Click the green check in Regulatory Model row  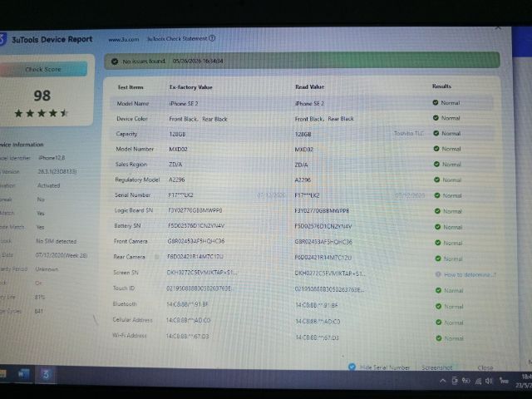point(437,180)
